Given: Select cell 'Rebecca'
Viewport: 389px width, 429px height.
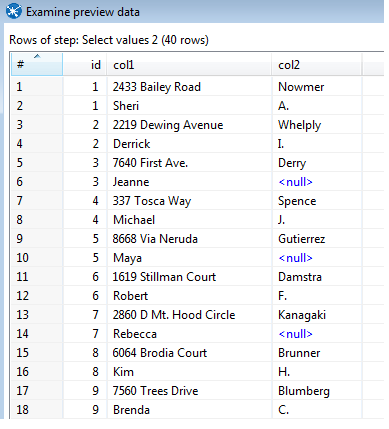Looking at the screenshot, I should 189,334.
